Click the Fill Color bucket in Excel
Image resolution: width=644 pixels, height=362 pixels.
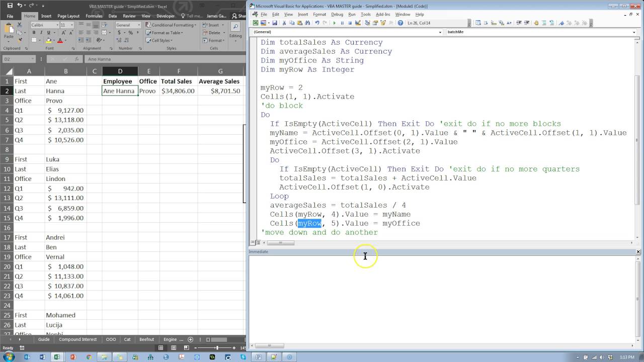point(49,40)
